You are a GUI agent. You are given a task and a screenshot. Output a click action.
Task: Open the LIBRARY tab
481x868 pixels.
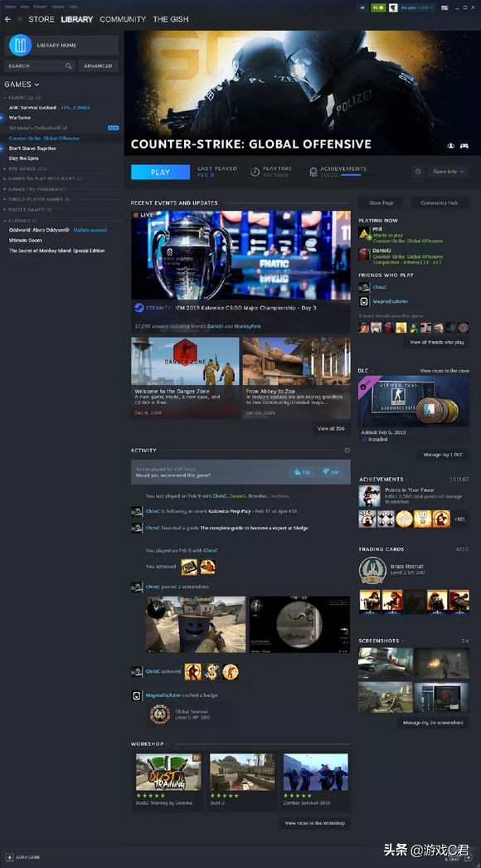pyautogui.click(x=77, y=19)
